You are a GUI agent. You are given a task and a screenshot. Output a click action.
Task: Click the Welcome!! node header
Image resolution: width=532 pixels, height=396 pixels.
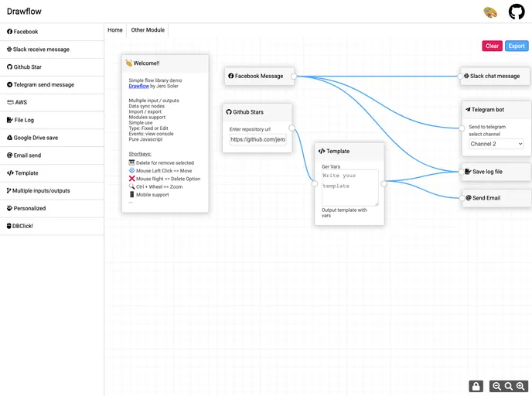tap(165, 63)
